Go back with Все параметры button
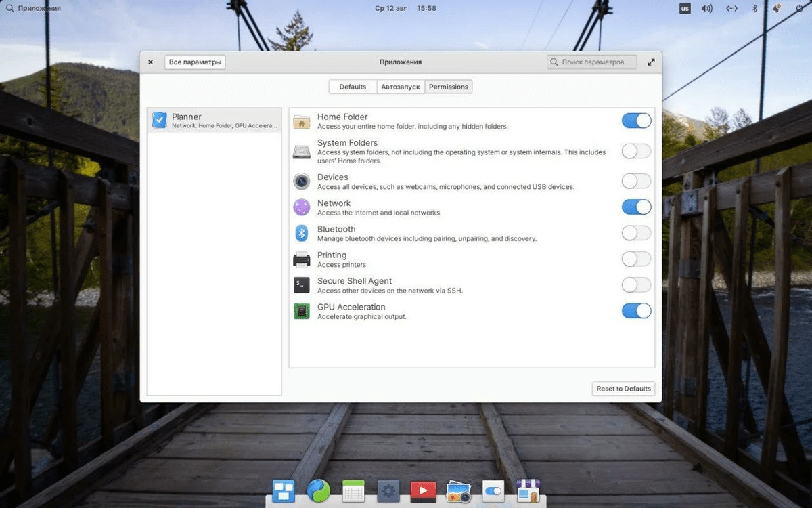812x508 pixels. coord(195,62)
